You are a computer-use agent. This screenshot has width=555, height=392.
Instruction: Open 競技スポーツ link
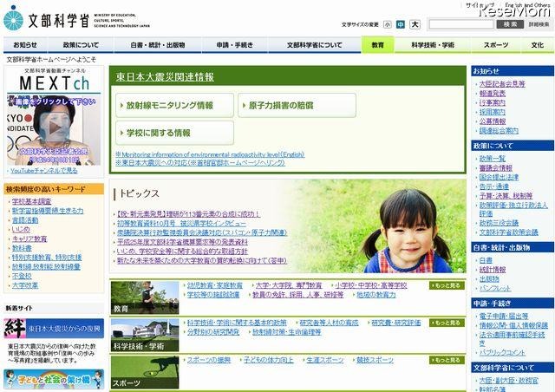point(375,360)
